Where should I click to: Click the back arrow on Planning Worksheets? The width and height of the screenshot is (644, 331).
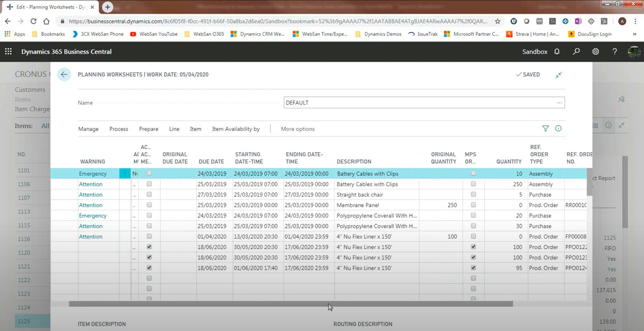tap(64, 75)
